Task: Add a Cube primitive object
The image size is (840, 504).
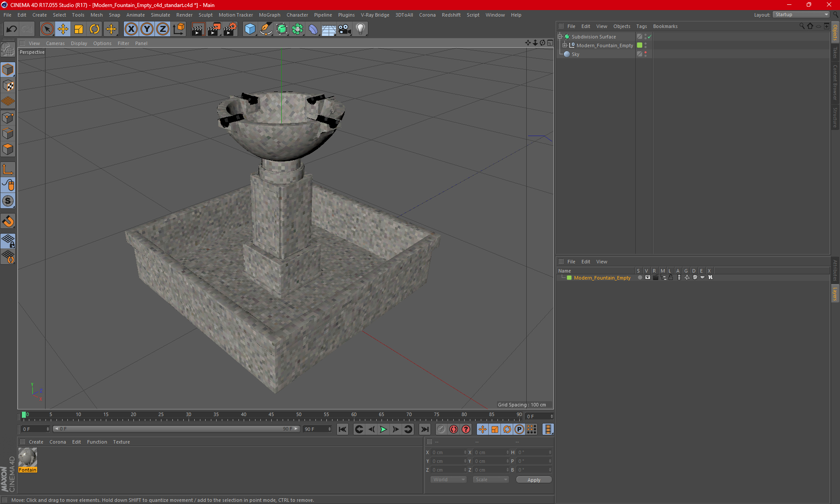Action: coord(250,29)
